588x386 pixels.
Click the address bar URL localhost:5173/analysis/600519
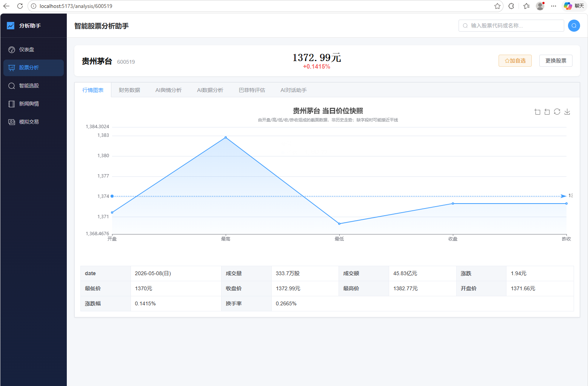pyautogui.click(x=76, y=6)
